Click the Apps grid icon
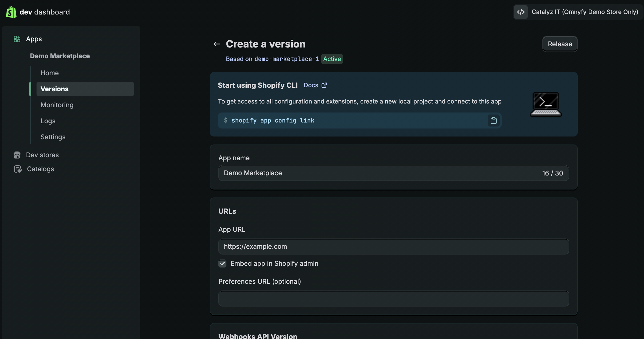Image resolution: width=644 pixels, height=339 pixels. (x=17, y=39)
